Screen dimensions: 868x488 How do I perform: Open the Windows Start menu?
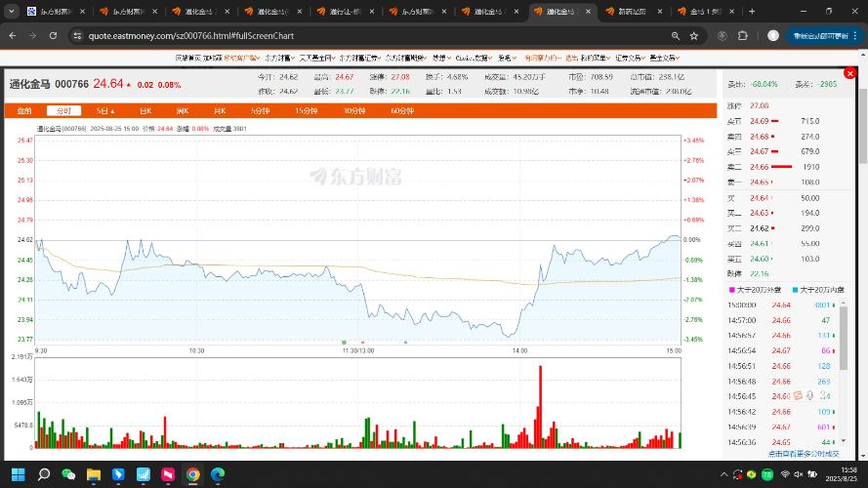[19, 474]
